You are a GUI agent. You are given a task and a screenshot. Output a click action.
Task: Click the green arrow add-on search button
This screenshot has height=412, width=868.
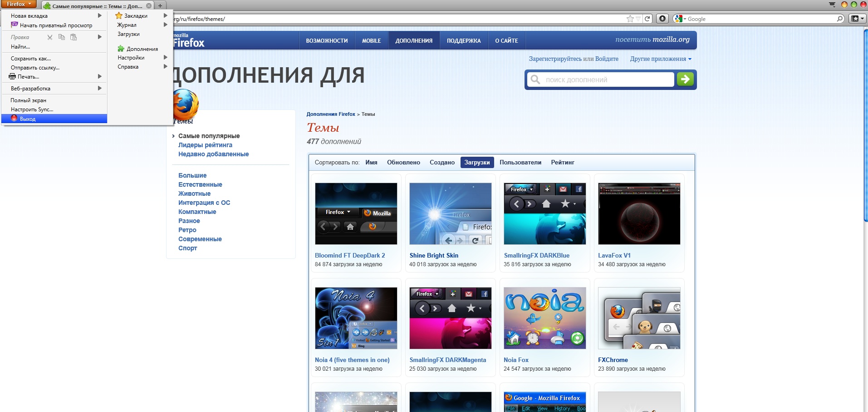[685, 79]
